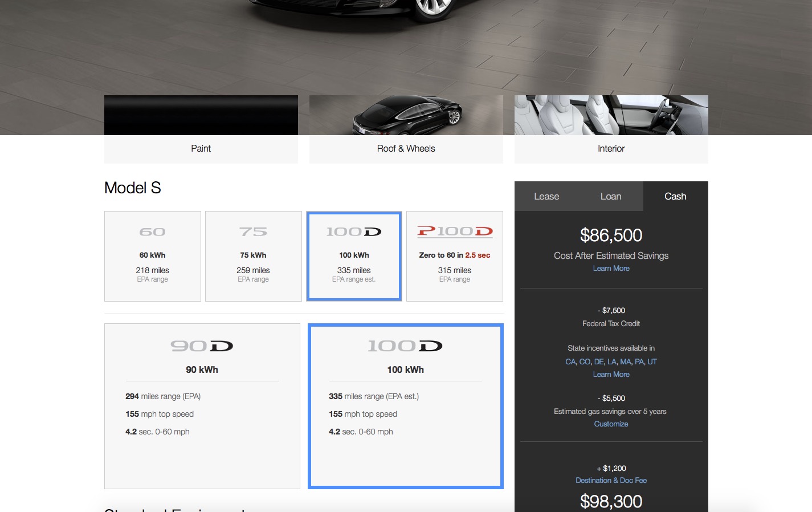Click Learn More under Cost After Estimated Savings
The image size is (812, 512).
click(x=611, y=269)
